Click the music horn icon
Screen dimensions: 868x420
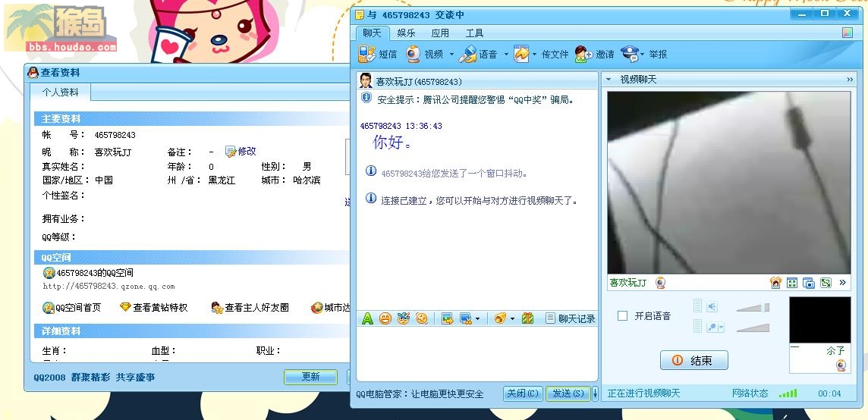[x=501, y=318]
